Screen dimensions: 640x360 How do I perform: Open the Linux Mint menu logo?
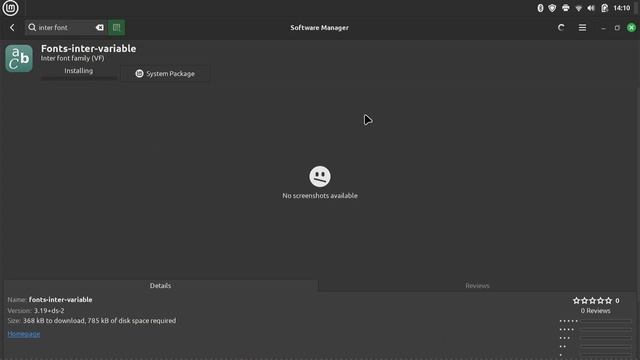click(10, 8)
